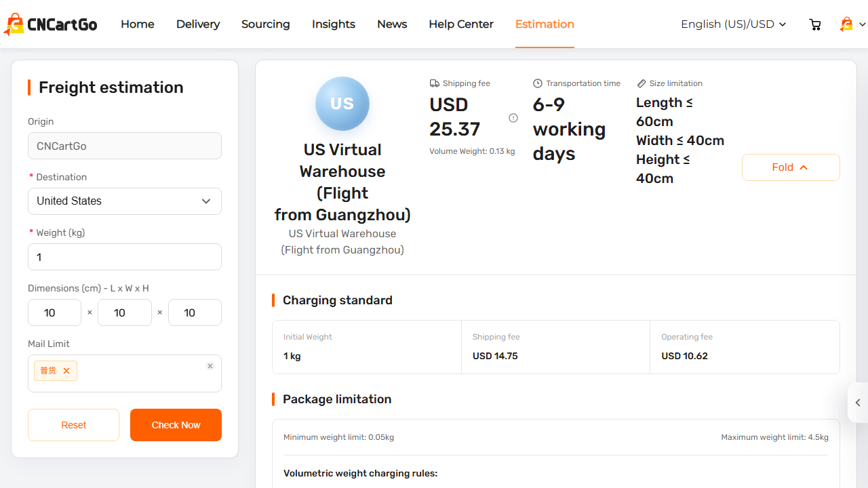Open the English (US)/USD language selector
Viewport: 868px width, 488px height.
pyautogui.click(x=733, y=24)
